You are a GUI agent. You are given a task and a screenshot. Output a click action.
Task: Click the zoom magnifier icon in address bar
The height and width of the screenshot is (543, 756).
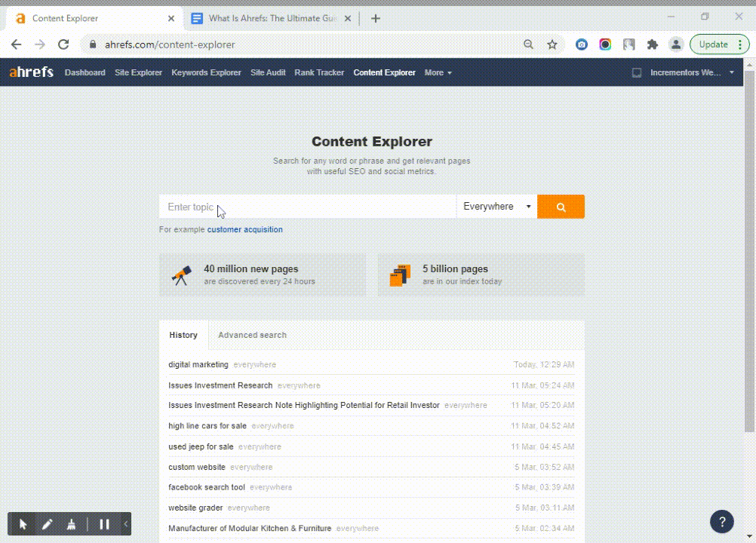[528, 44]
